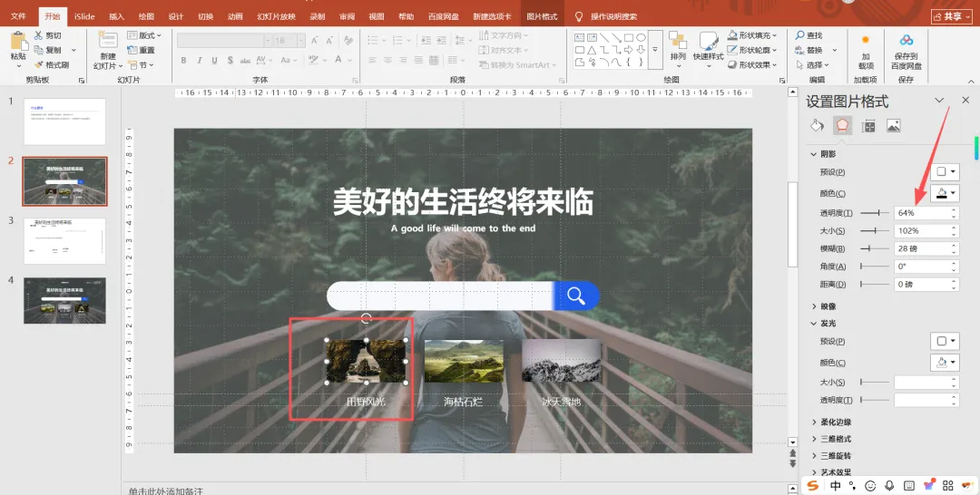Select slide 4 thumbnail

click(x=64, y=301)
